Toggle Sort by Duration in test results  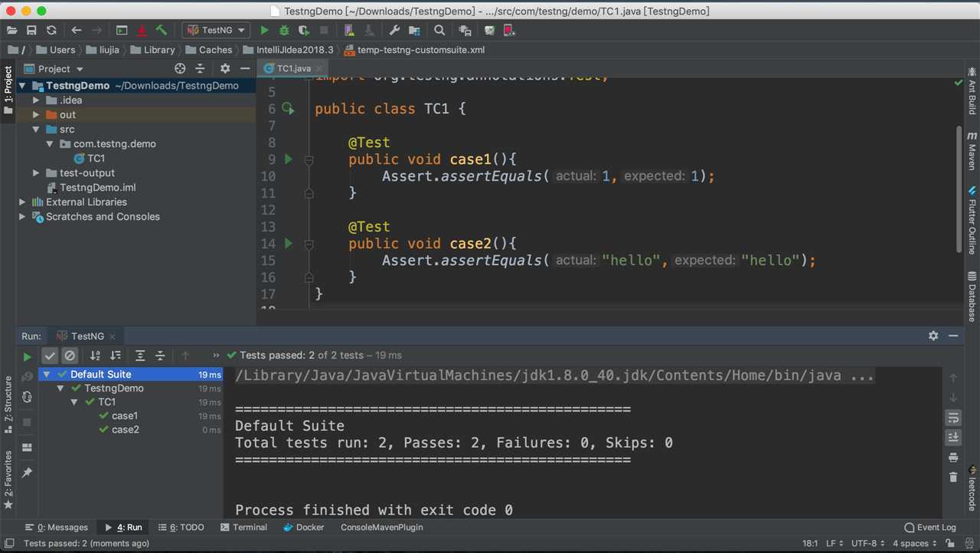coord(115,355)
